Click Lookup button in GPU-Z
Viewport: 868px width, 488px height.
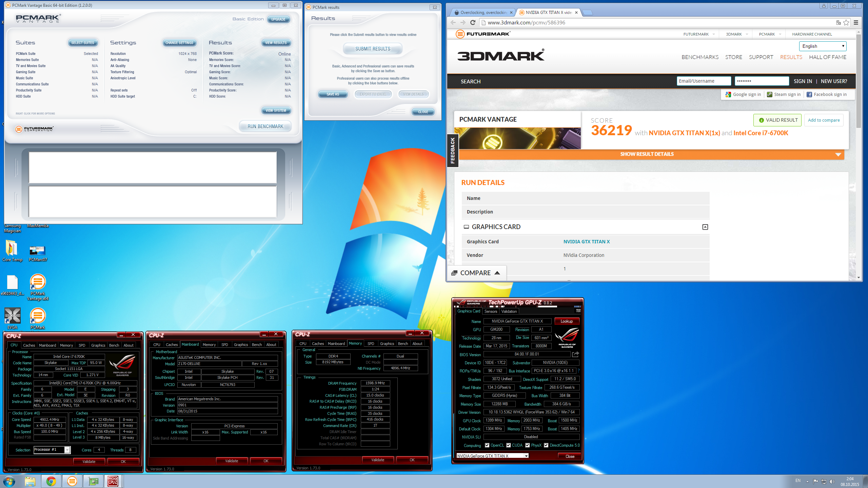click(x=567, y=321)
